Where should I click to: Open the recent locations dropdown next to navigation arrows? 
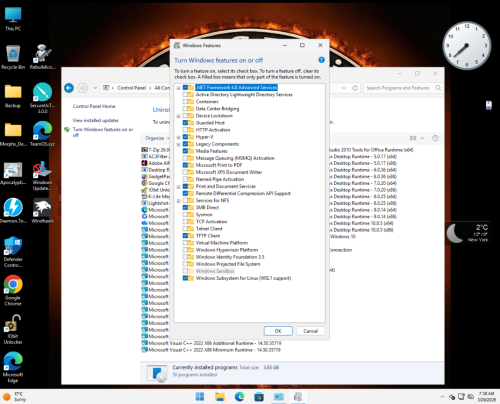point(95,88)
